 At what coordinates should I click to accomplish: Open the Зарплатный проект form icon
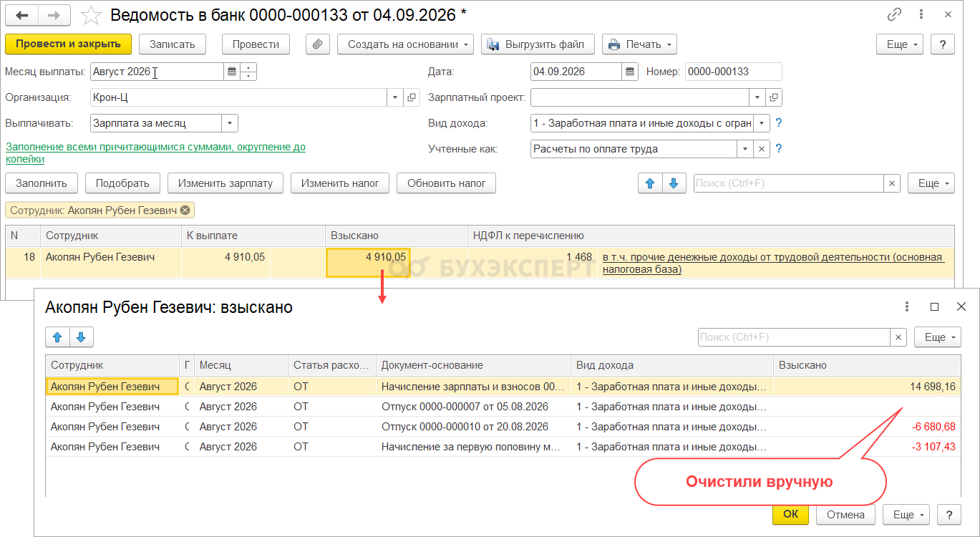pos(775,97)
